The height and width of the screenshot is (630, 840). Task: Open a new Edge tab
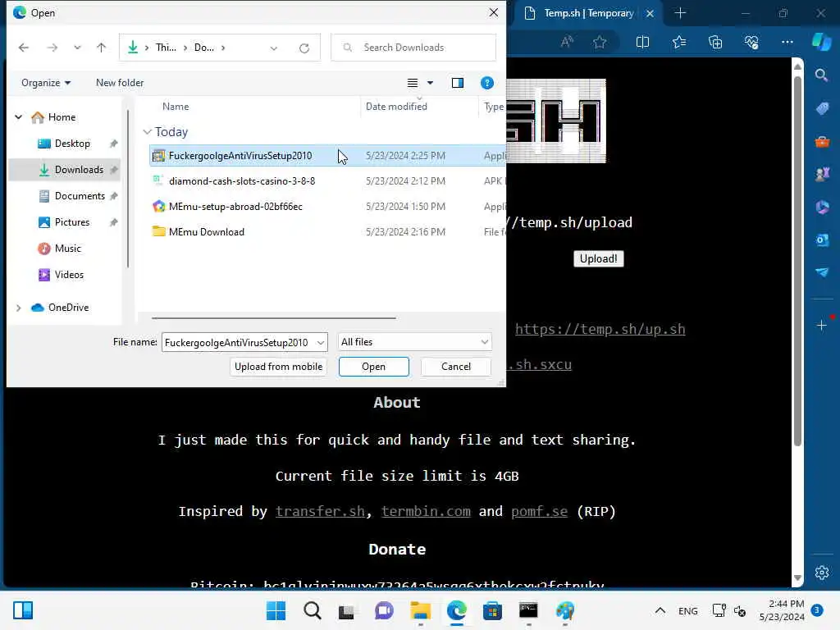[x=680, y=13]
